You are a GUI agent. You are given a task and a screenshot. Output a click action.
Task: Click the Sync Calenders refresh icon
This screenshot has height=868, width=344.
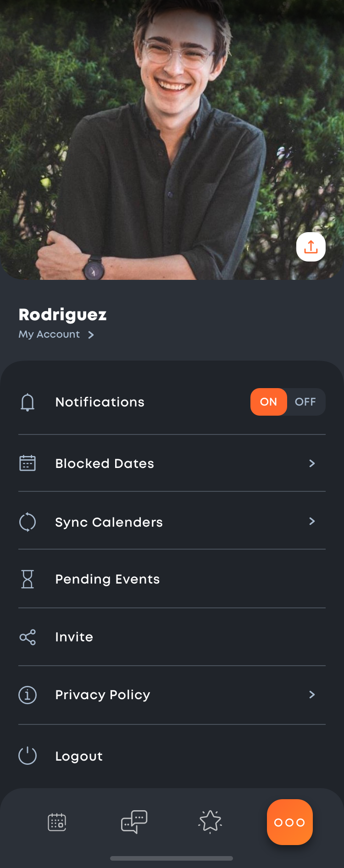coord(28,522)
